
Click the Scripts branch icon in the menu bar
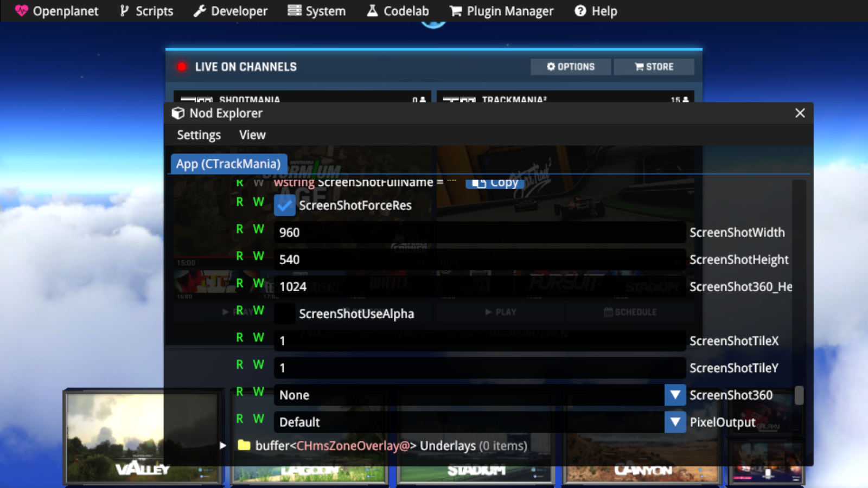point(123,10)
